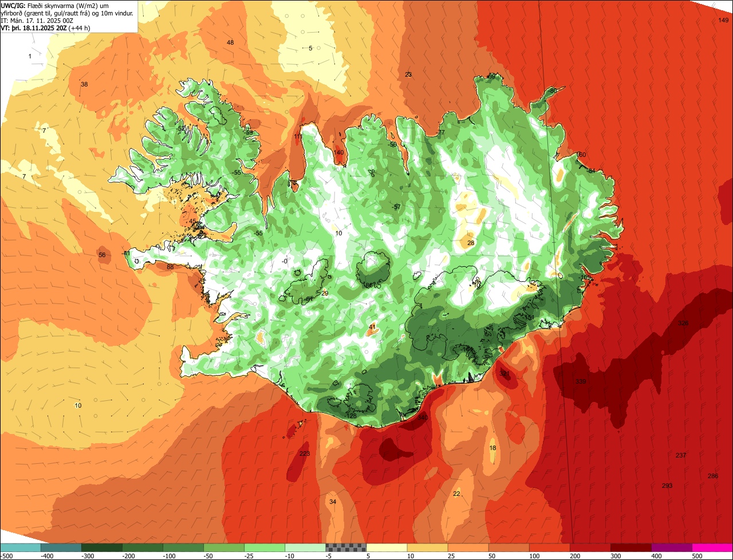Click the '28' value in the eastern highlands
The width and height of the screenshot is (733, 560).
click(x=471, y=243)
